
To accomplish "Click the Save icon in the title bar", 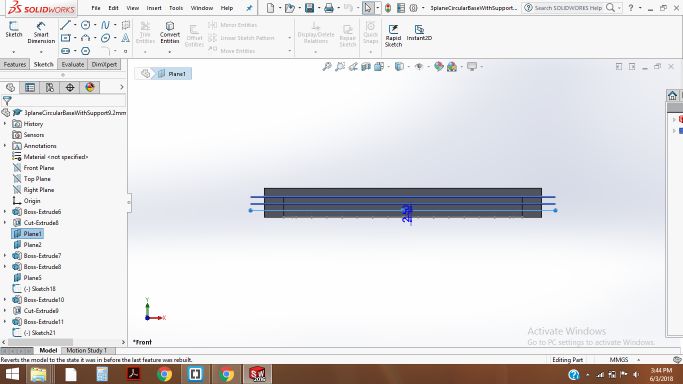I will pyautogui.click(x=309, y=8).
